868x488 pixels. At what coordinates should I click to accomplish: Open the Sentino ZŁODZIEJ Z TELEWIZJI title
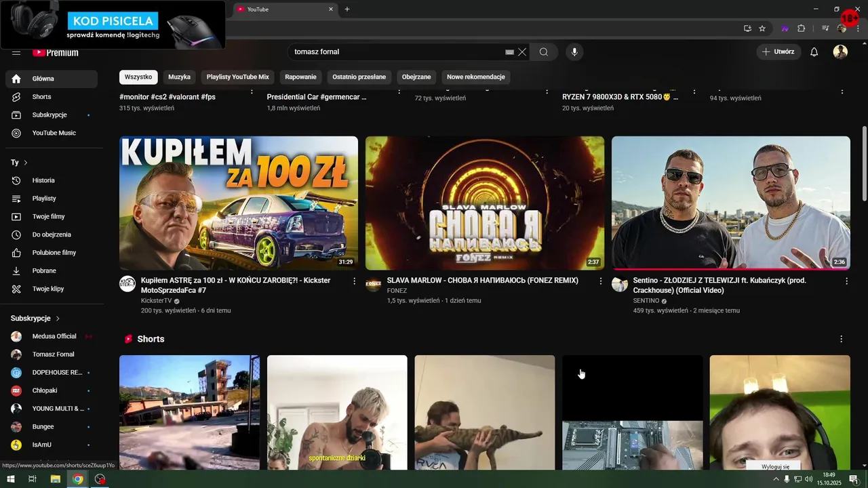pyautogui.click(x=719, y=285)
